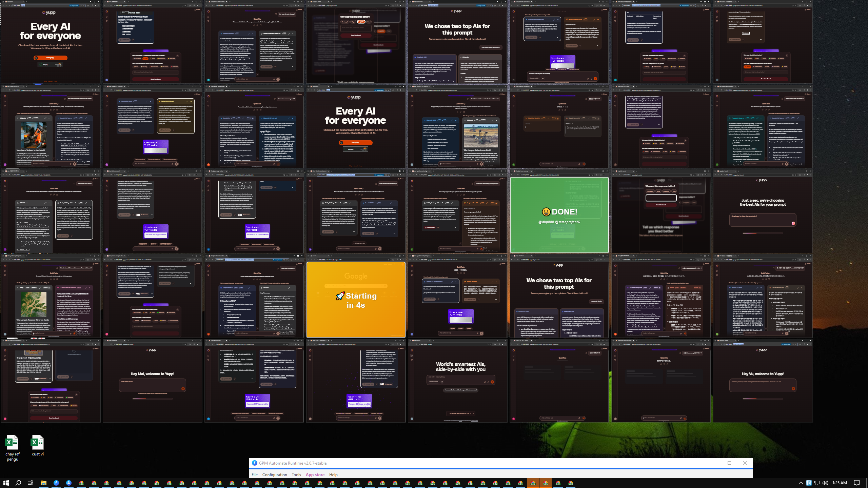Open the App store menu in GPM Automate

pyautogui.click(x=315, y=474)
